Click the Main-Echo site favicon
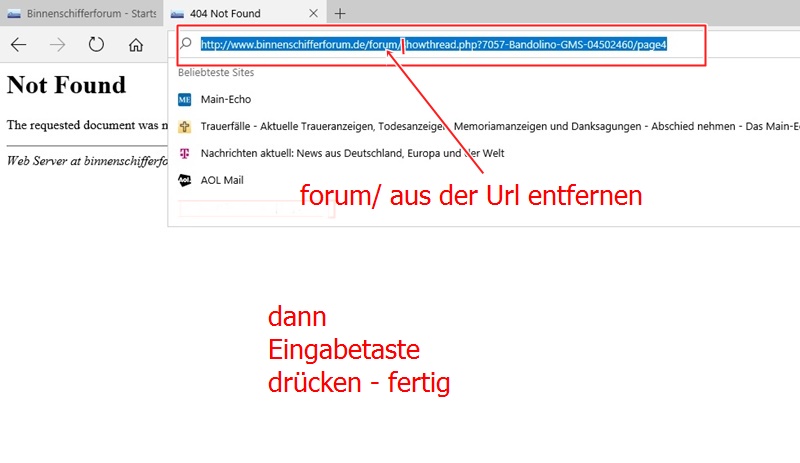 184,100
